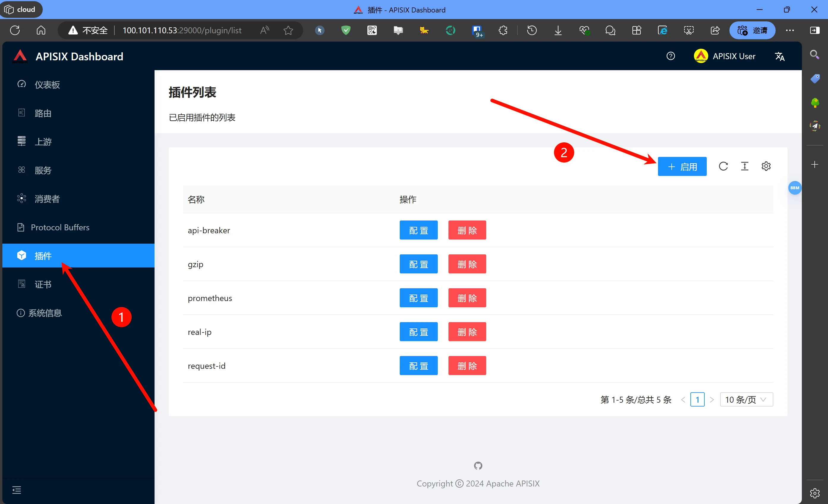Select Protocol Buffers in the sidebar
Viewport: 828px width, 504px height.
pyautogui.click(x=60, y=227)
